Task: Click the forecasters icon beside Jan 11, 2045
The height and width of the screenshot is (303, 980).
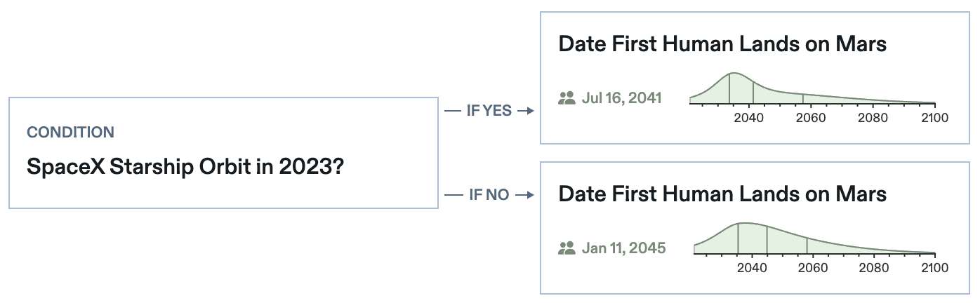Action: (x=567, y=248)
